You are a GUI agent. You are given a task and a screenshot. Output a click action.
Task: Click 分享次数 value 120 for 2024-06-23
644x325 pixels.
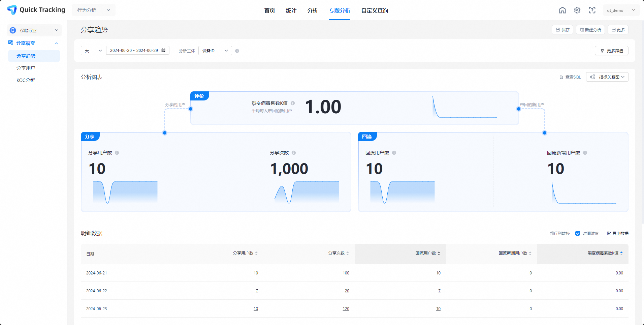point(346,309)
